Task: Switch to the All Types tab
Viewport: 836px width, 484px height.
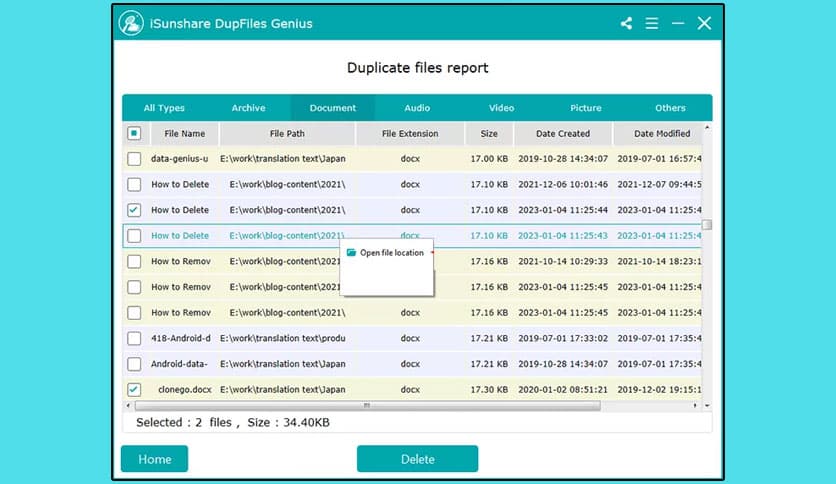Action: coord(164,108)
